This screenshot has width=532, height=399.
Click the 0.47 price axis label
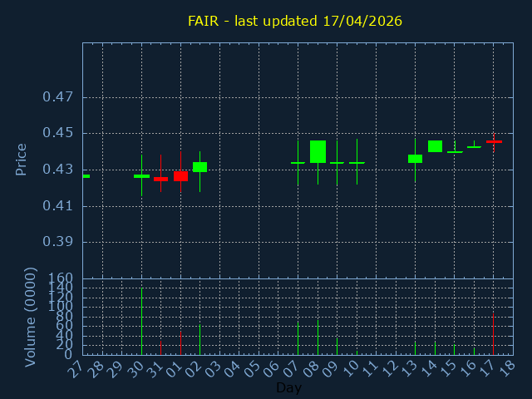pos(57,97)
